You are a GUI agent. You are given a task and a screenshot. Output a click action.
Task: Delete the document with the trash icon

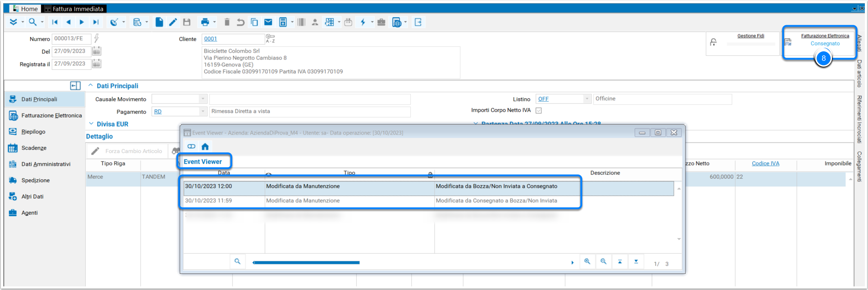[227, 22]
